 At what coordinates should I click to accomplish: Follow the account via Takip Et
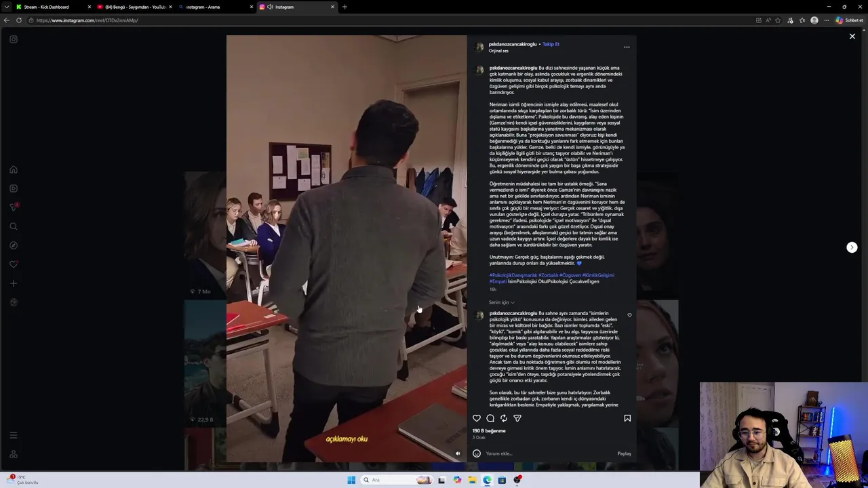[x=551, y=44]
